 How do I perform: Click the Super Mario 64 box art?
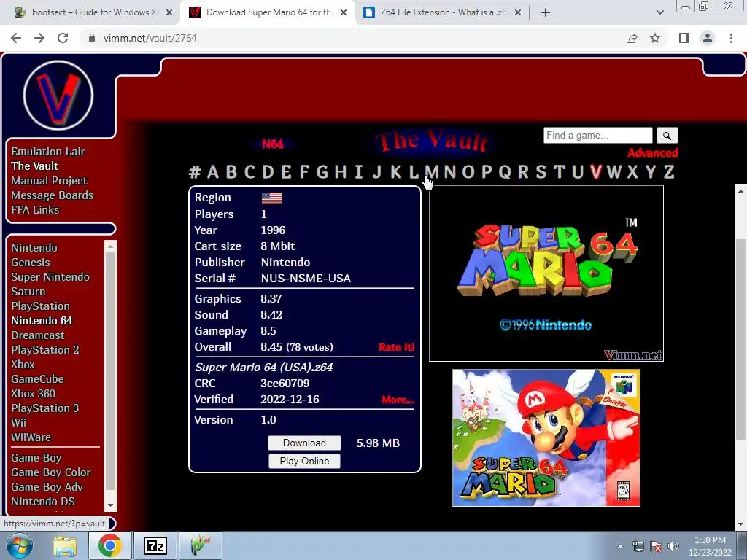546,437
